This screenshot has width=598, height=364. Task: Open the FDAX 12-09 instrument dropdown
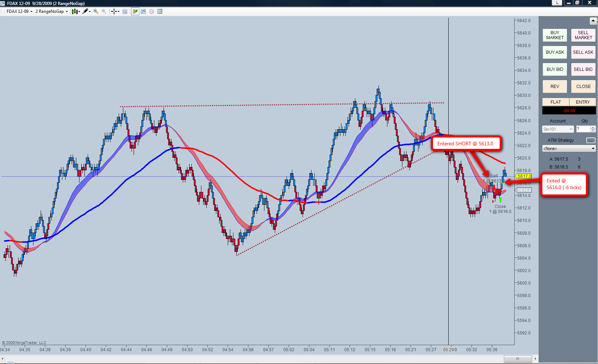pos(20,11)
